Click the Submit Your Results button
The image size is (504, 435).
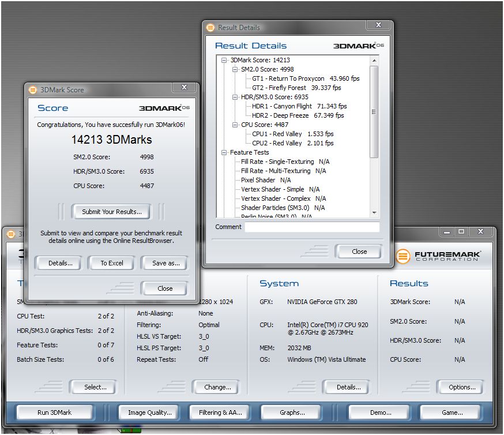click(111, 212)
